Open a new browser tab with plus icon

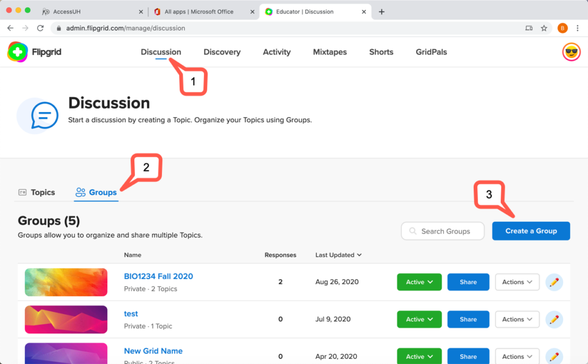pos(381,11)
